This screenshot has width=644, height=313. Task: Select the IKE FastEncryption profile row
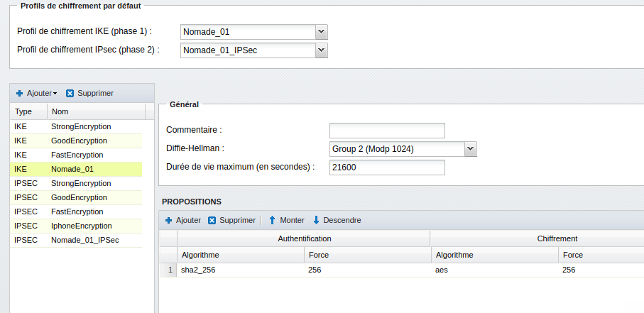(x=76, y=155)
